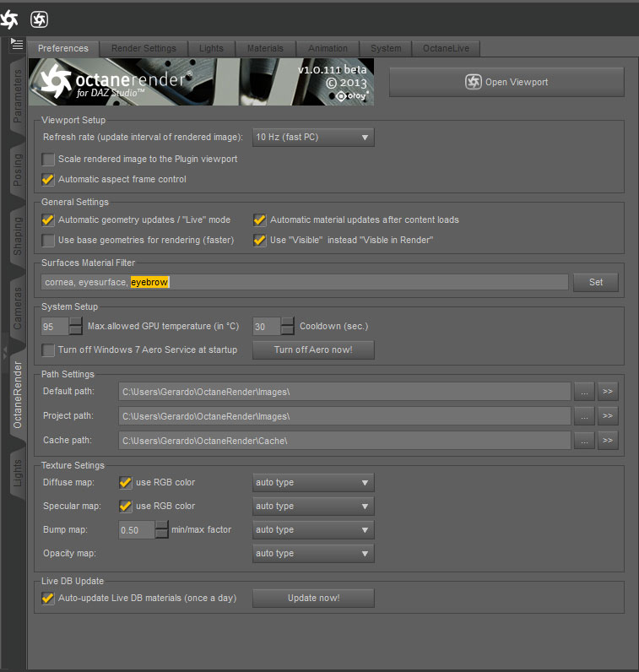This screenshot has width=639, height=672.
Task: Click the boxed Octane viewport toolbar icon
Action: pyautogui.click(x=40, y=19)
